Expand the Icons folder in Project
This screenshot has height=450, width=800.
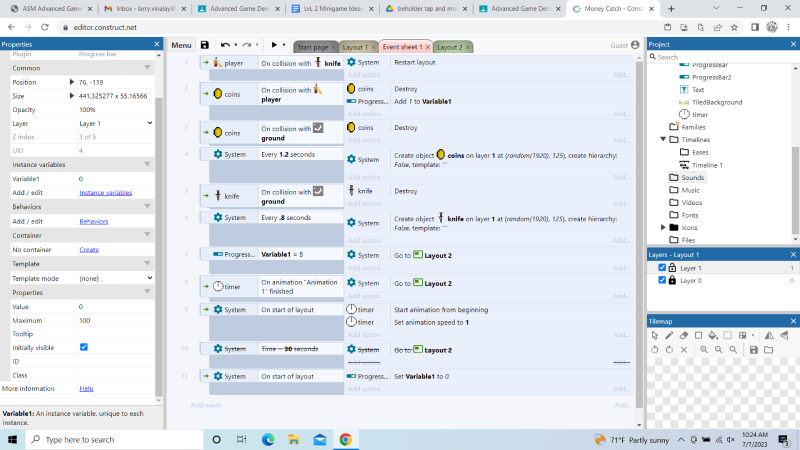point(662,228)
